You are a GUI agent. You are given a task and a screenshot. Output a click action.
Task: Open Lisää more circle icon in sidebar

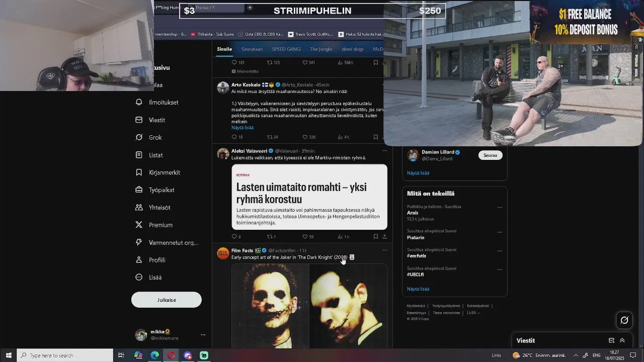click(x=139, y=277)
